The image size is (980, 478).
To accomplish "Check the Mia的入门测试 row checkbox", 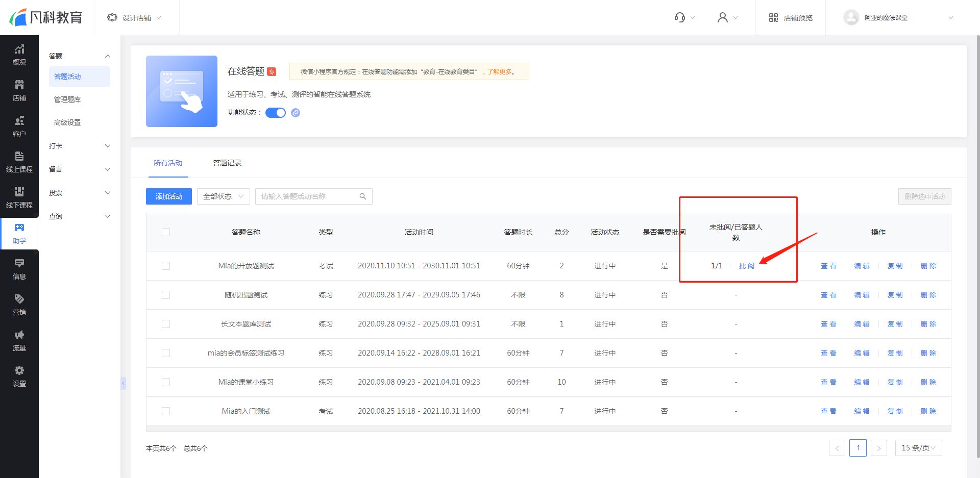I will click(x=166, y=411).
